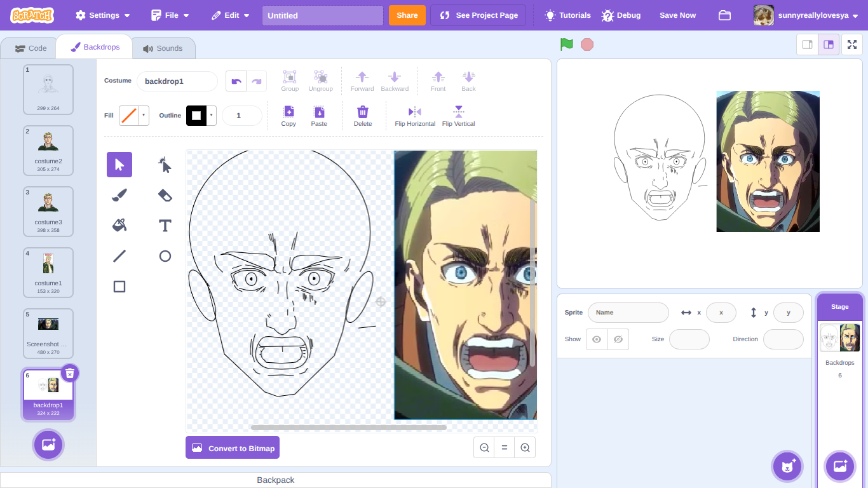
Task: Open See Project Page
Action: (478, 15)
